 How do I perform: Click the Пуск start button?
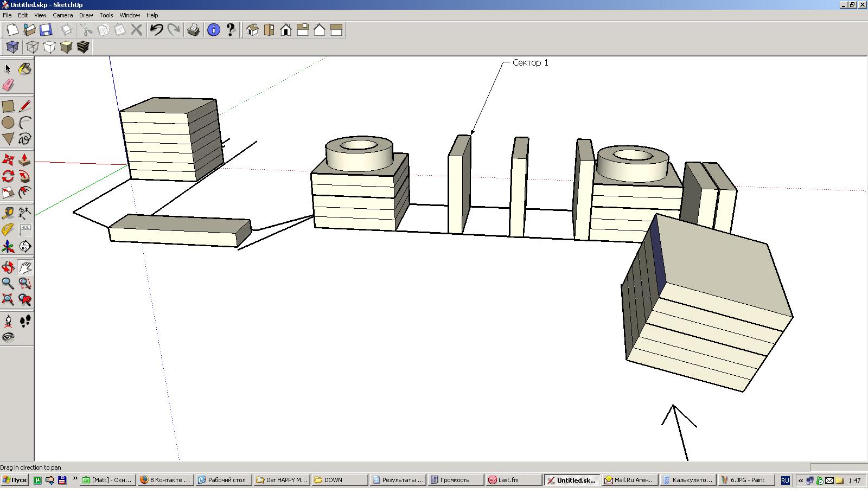(x=15, y=480)
